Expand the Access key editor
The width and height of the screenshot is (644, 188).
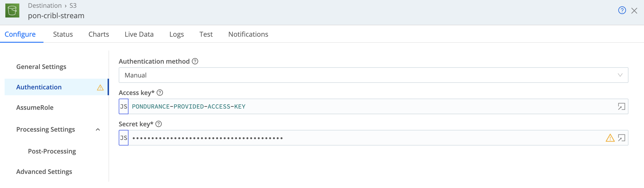(621, 106)
